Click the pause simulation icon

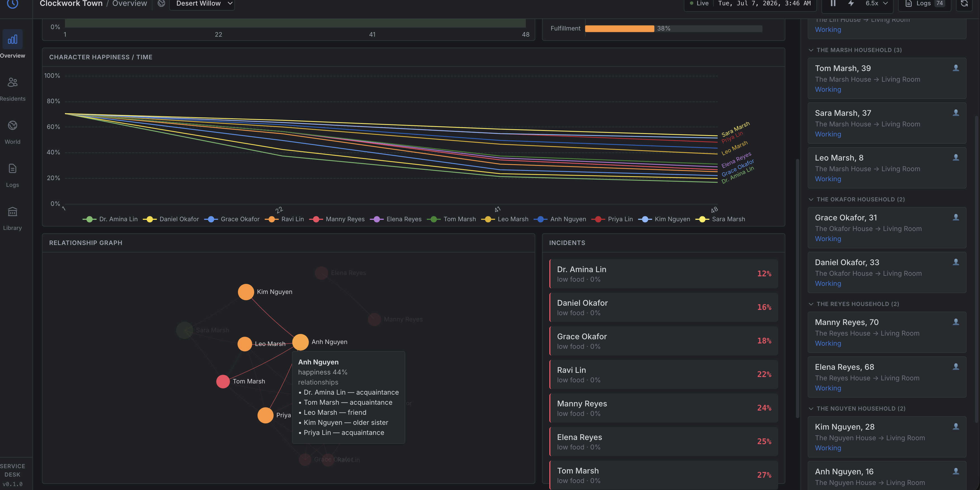(x=833, y=3)
